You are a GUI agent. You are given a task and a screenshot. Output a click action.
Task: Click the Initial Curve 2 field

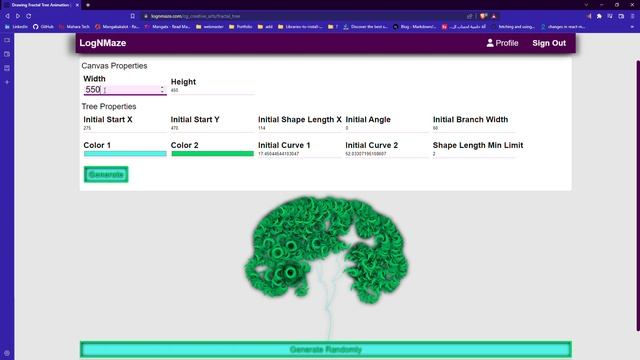387,154
